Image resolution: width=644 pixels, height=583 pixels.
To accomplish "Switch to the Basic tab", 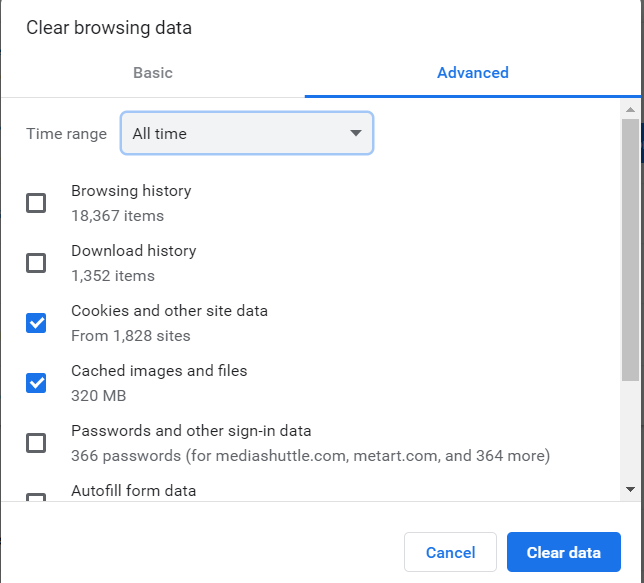I will click(153, 73).
